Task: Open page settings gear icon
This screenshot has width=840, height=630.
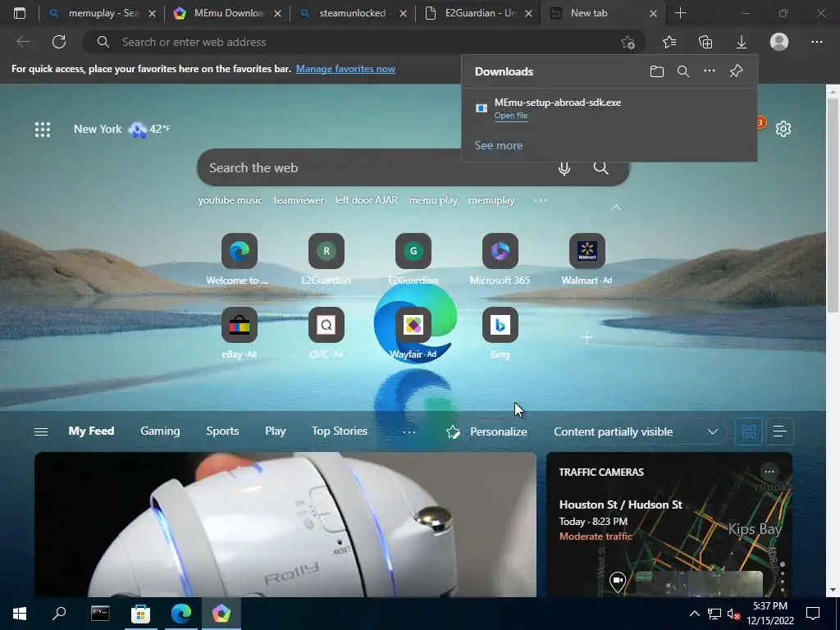Action: pos(783,129)
